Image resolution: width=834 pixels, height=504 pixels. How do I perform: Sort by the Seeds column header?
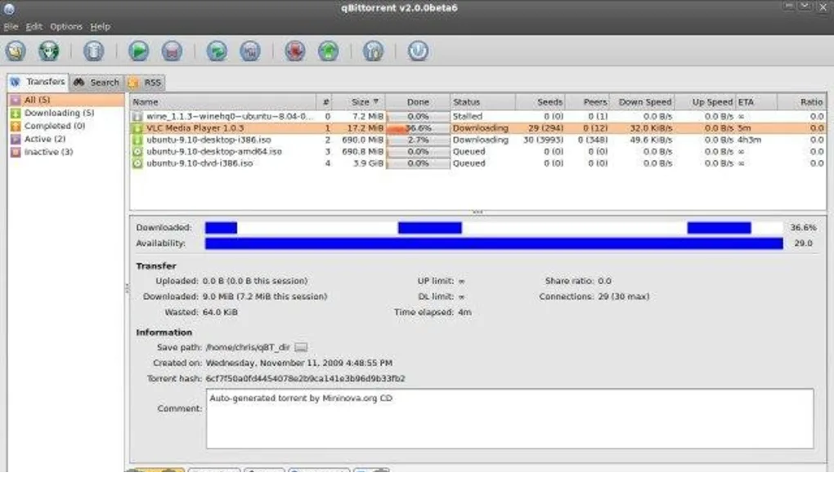[540, 102]
